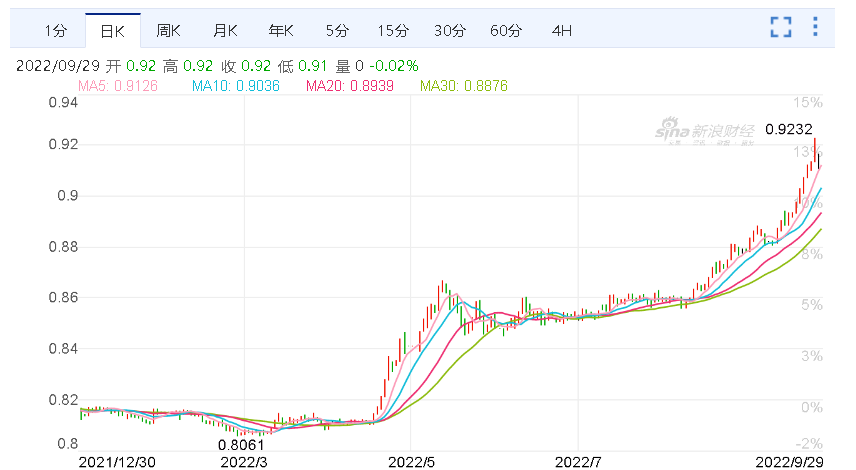
Task: Click the 0.9232 high price marker
Action: click(789, 129)
